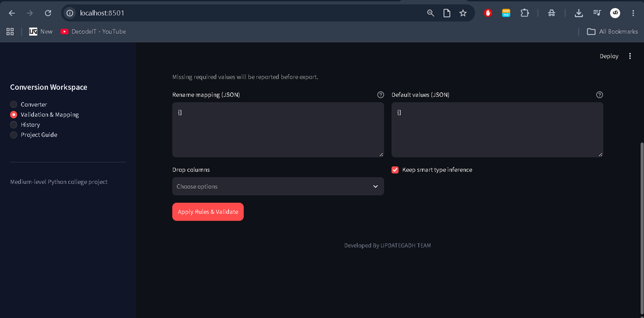Click the Deploy button
The image size is (644, 318).
(609, 57)
